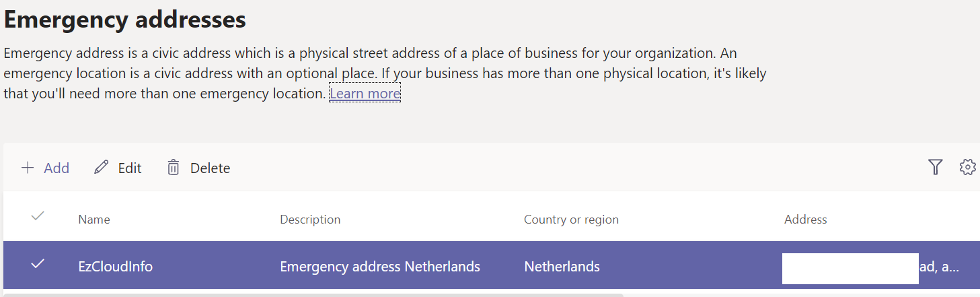The image size is (980, 297).
Task: Sort by the Name column header
Action: 94,220
